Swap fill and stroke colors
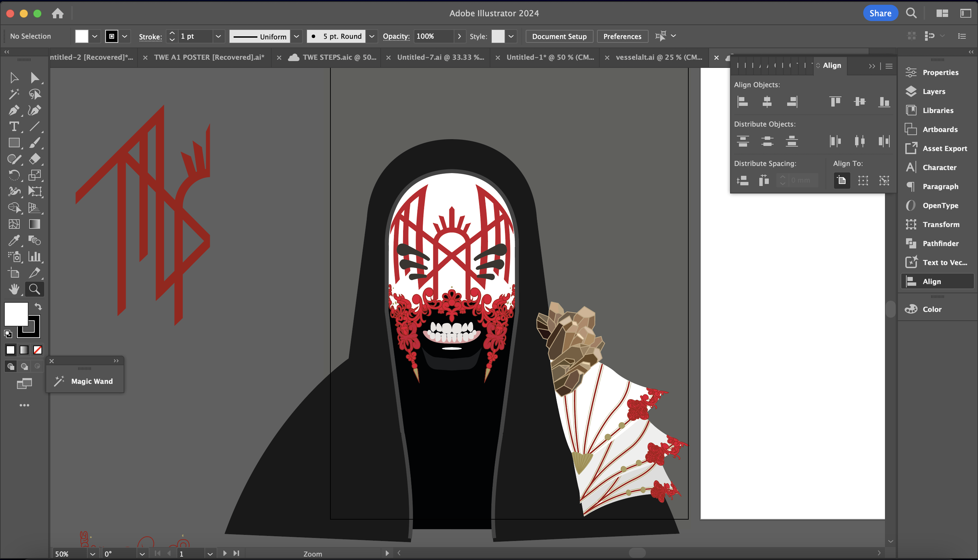978x560 pixels. [38, 306]
